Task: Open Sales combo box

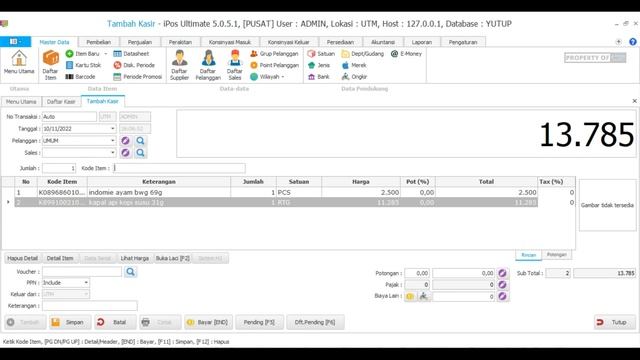Action: click(x=113, y=153)
